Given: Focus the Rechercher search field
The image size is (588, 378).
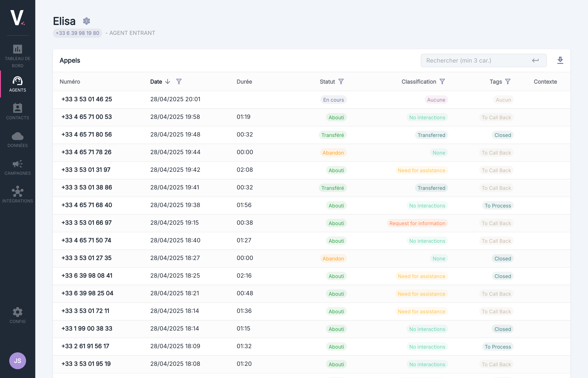Looking at the screenshot, I should pyautogui.click(x=476, y=60).
